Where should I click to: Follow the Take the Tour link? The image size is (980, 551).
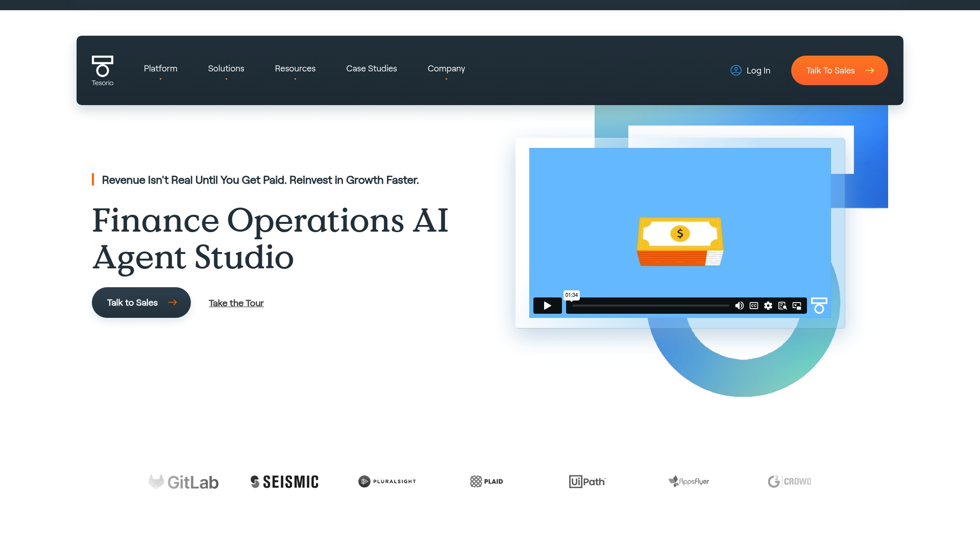tap(236, 303)
